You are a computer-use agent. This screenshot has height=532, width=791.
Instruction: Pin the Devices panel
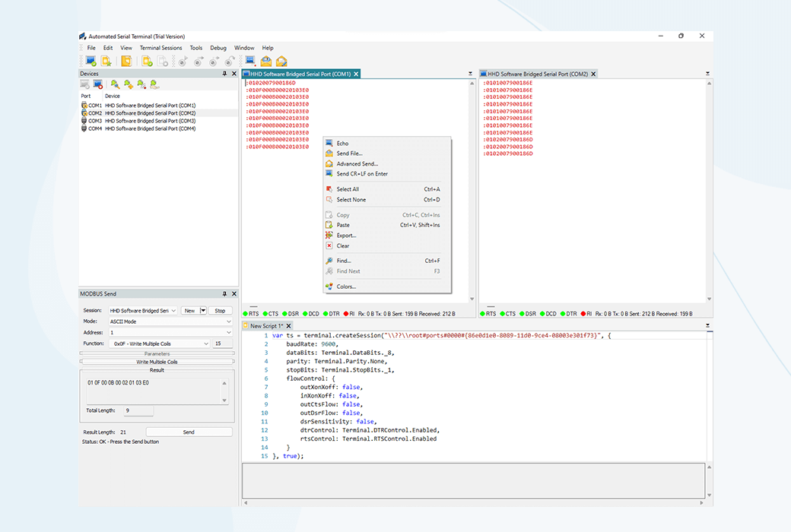(224, 74)
